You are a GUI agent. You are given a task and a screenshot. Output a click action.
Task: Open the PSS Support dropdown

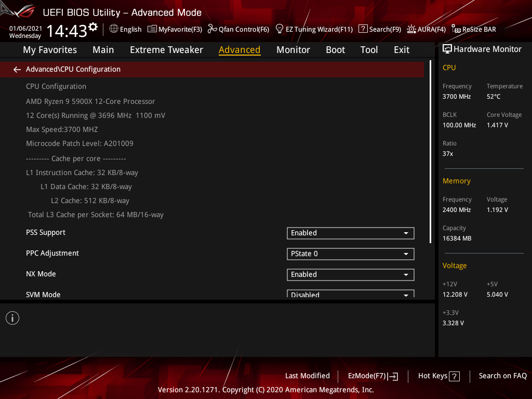click(351, 233)
